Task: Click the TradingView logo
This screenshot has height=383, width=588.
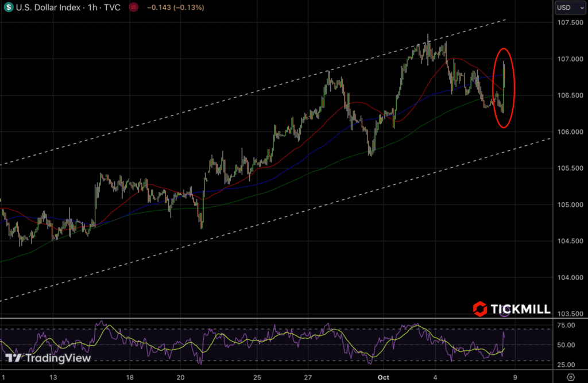Action: (x=48, y=358)
